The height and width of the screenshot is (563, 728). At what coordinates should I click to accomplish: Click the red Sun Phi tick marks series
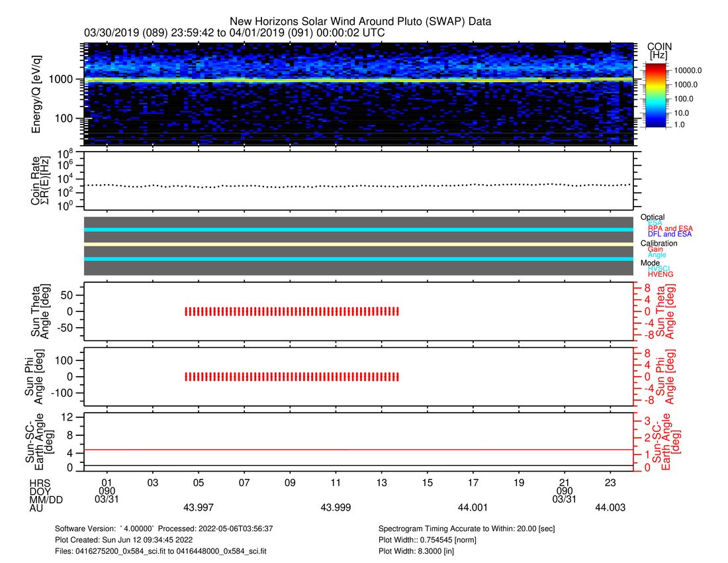[292, 376]
